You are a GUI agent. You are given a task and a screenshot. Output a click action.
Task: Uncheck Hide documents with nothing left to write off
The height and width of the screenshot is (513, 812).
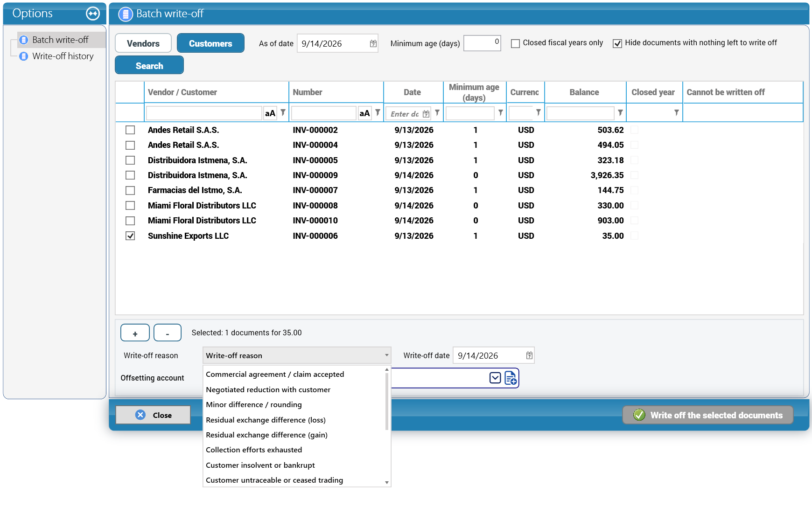[x=617, y=43]
